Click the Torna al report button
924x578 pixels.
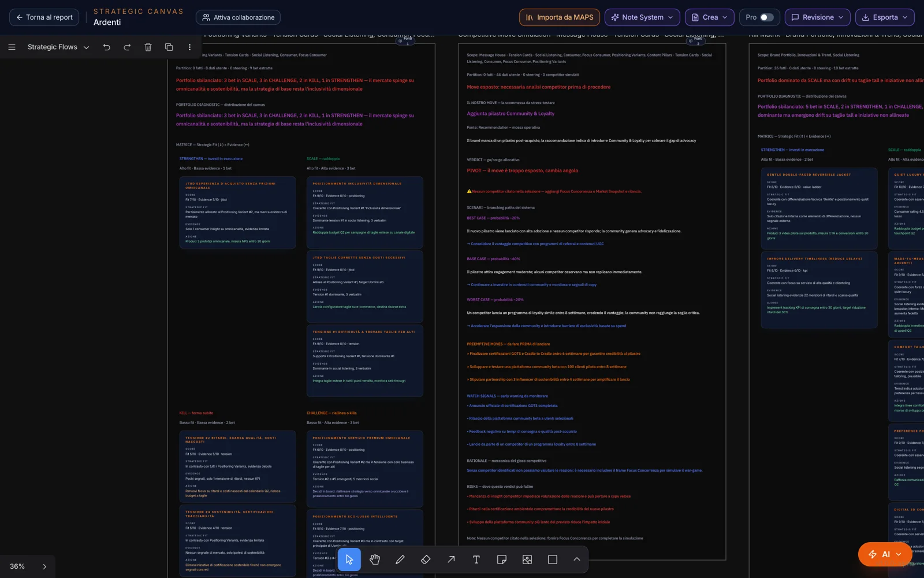coord(44,17)
